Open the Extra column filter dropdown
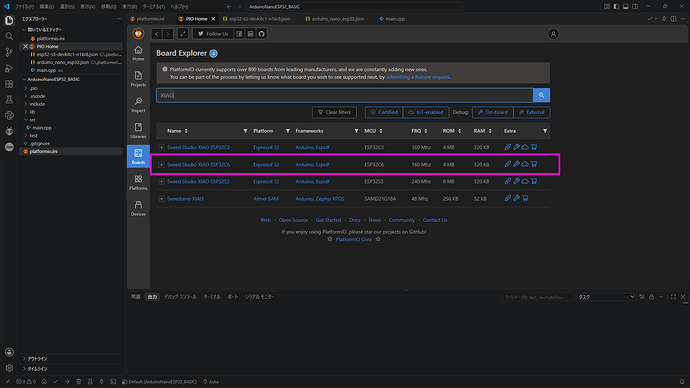The height and width of the screenshot is (388, 690). tap(545, 131)
